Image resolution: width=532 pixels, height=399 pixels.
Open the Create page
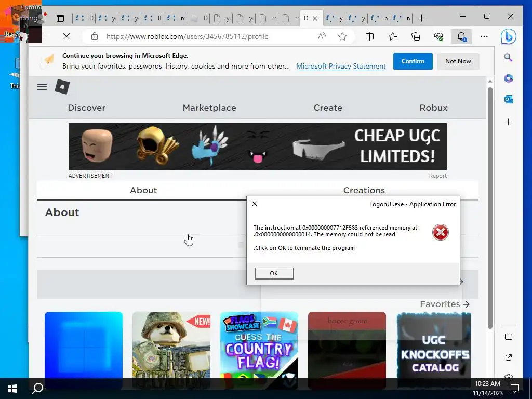(x=328, y=108)
